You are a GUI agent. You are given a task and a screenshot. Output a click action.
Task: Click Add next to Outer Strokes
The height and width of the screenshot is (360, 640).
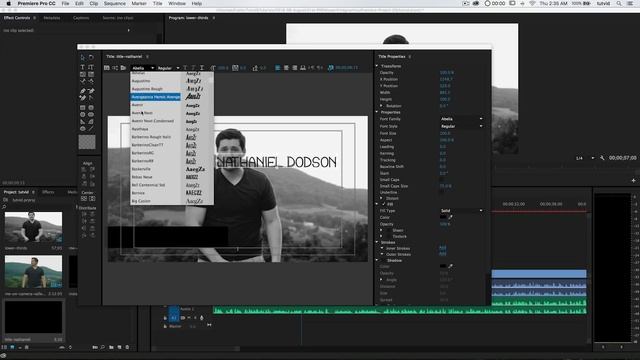tap(442, 254)
